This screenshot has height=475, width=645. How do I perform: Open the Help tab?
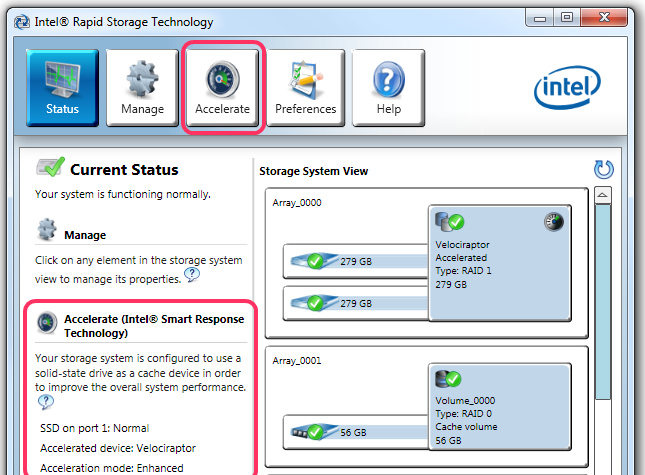click(x=388, y=88)
